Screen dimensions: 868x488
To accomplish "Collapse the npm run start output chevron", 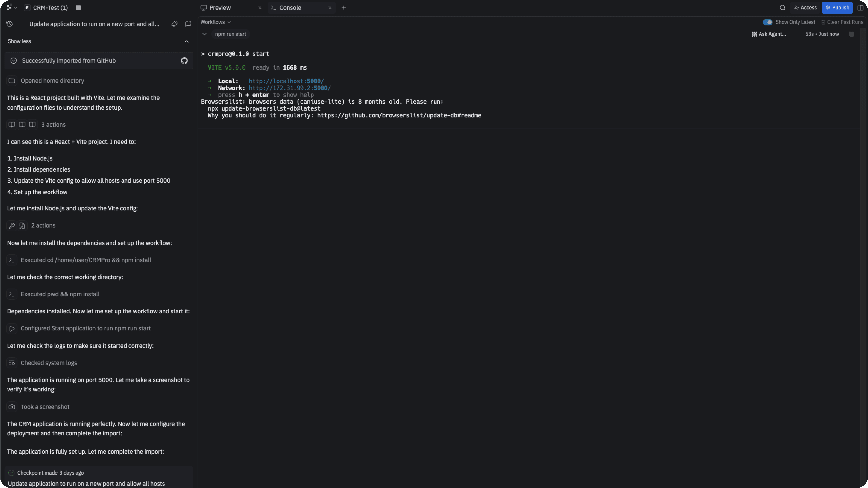I will coord(204,34).
